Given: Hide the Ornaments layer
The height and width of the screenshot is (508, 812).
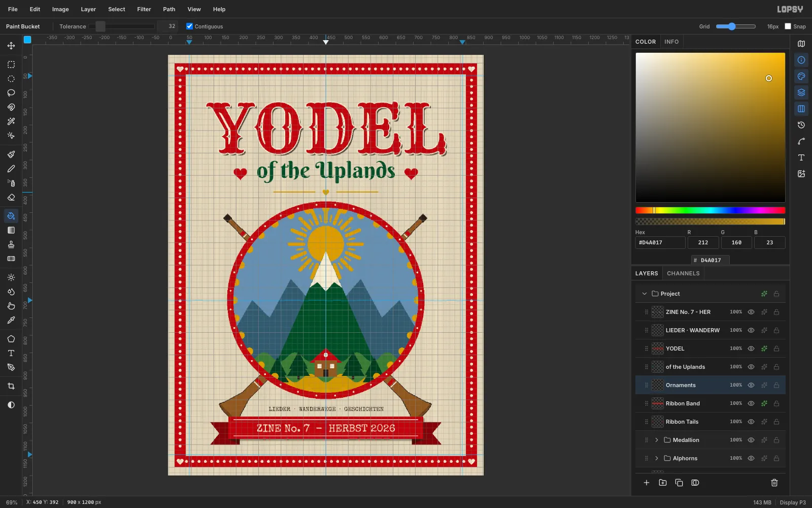Looking at the screenshot, I should coord(751,385).
